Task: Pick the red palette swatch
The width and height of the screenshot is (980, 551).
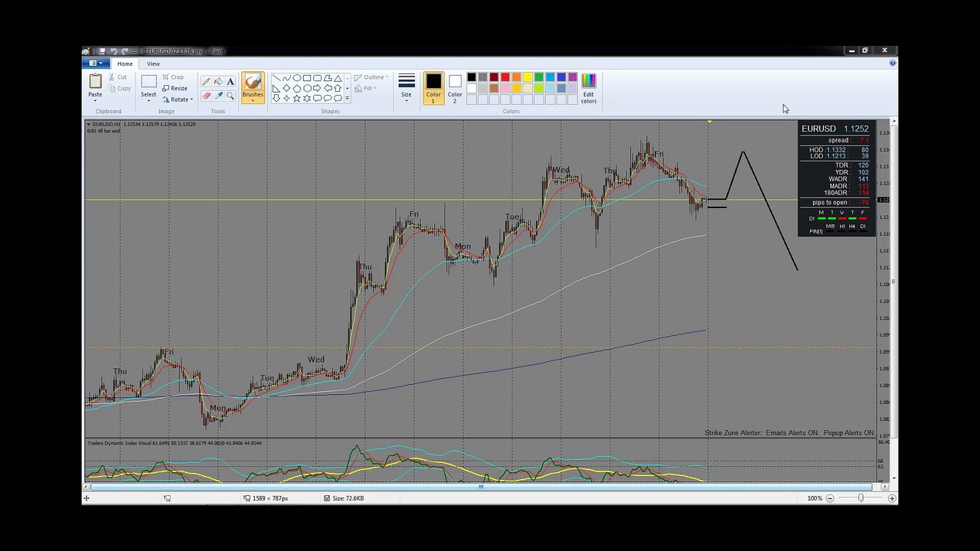Action: click(505, 77)
